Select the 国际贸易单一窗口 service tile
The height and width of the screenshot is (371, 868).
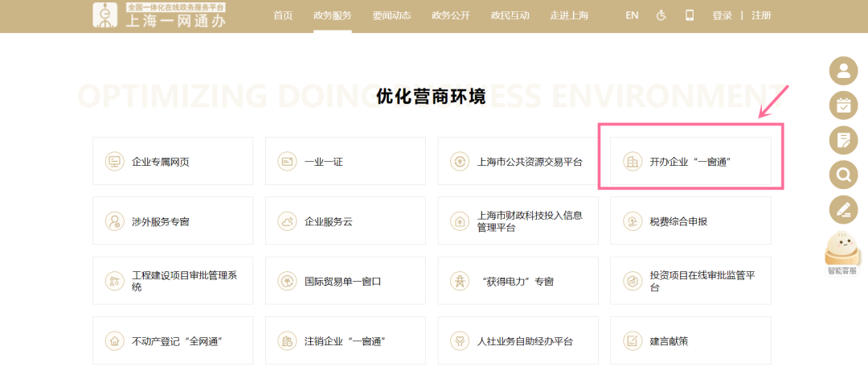coord(346,281)
